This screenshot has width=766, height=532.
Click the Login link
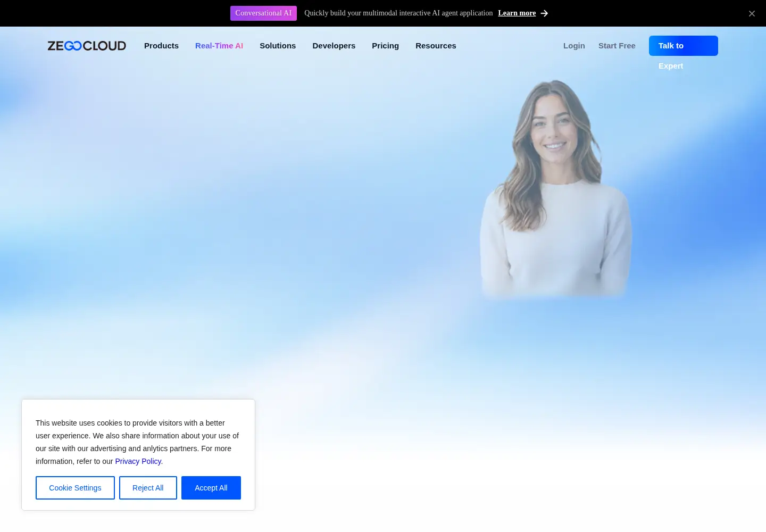574,46
